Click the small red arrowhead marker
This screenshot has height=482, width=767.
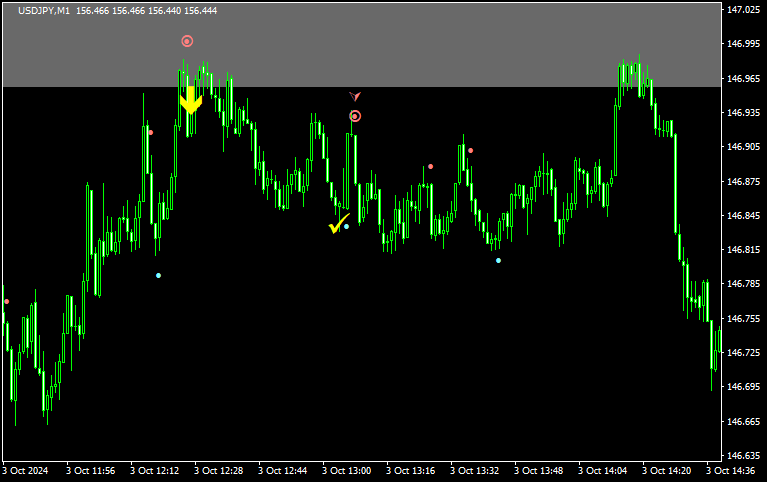click(354, 96)
